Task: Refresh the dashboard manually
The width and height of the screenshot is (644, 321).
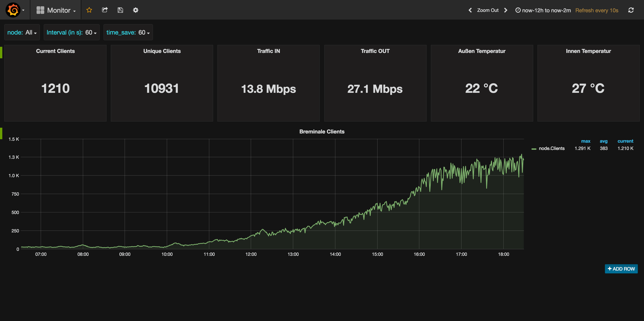Action: pos(631,10)
